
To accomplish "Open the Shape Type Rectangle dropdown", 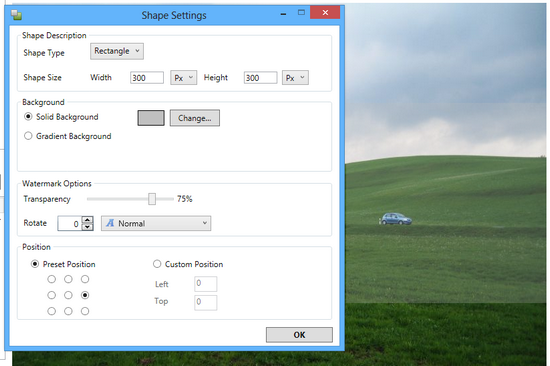I will click(117, 51).
